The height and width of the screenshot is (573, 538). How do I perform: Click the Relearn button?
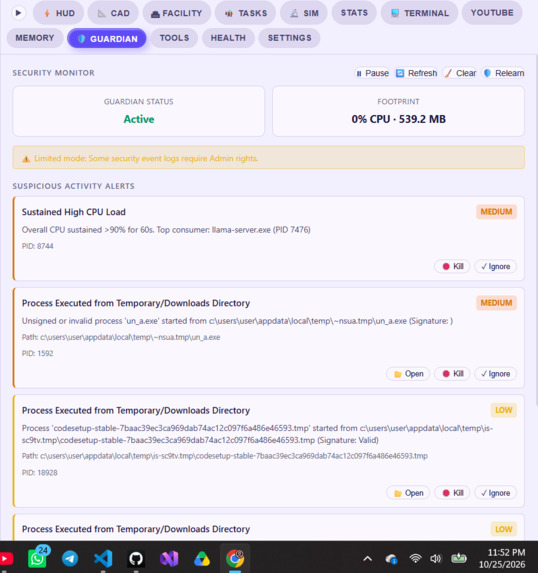point(504,73)
